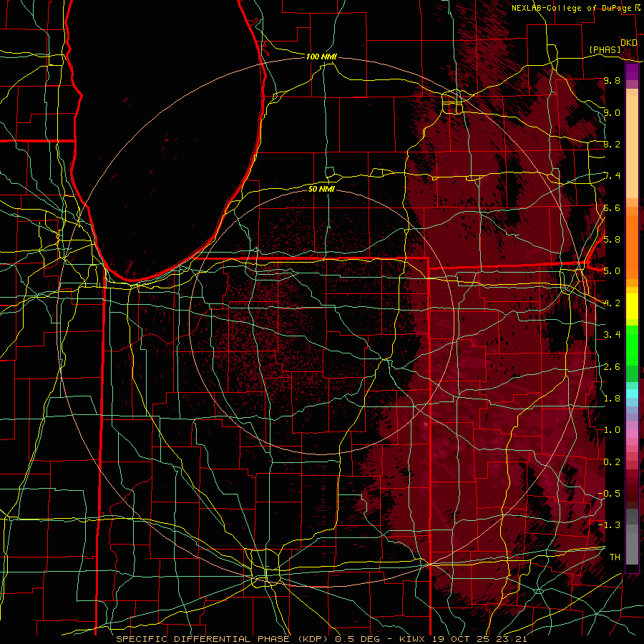
Task: Pick the orange segment of the color bar
Action: (x=632, y=246)
